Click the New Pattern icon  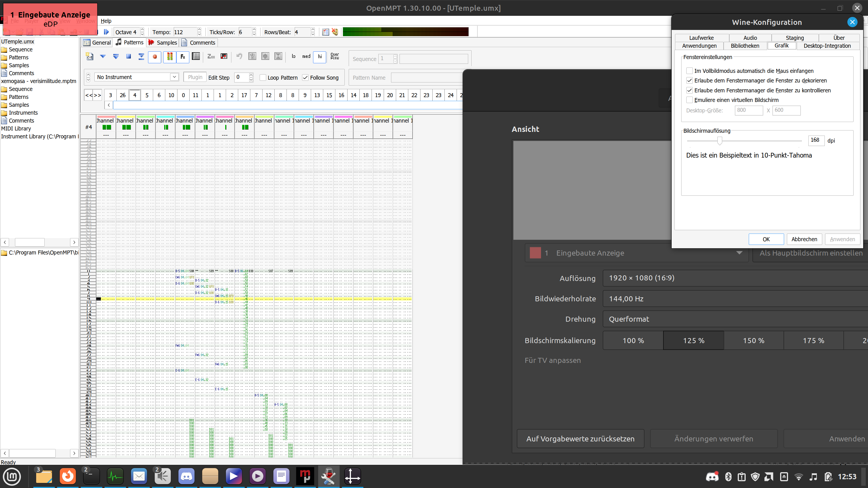[x=90, y=56]
